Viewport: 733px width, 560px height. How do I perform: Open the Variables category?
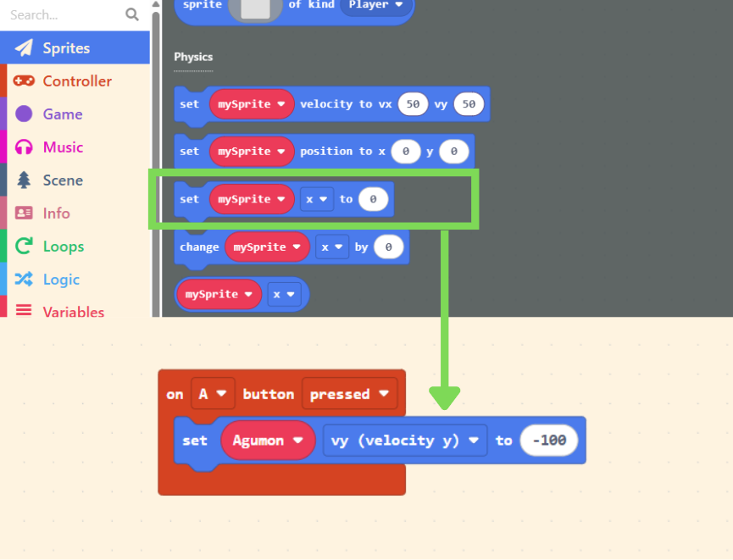(x=73, y=312)
